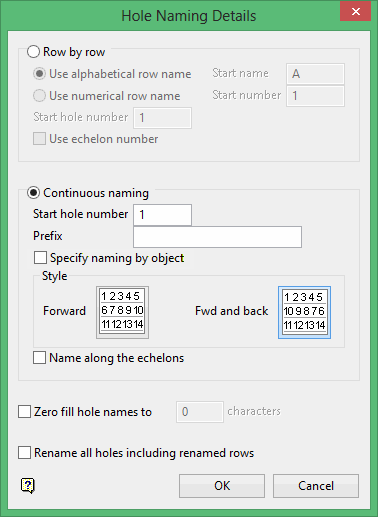Check Rename all holes including renamed rows
Image resolution: width=378 pixels, height=517 pixels.
(25, 453)
